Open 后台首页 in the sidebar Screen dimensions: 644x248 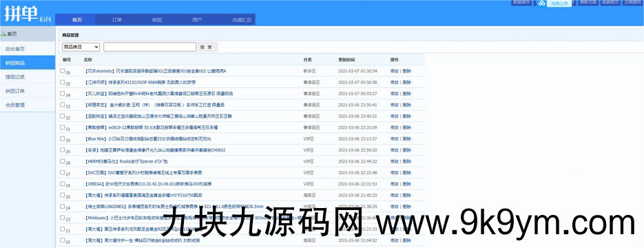point(28,49)
